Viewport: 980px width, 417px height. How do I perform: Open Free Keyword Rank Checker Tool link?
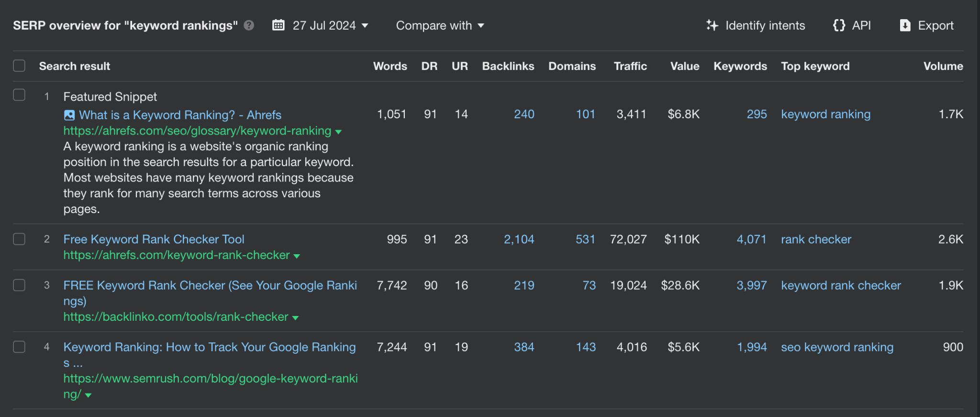point(154,239)
